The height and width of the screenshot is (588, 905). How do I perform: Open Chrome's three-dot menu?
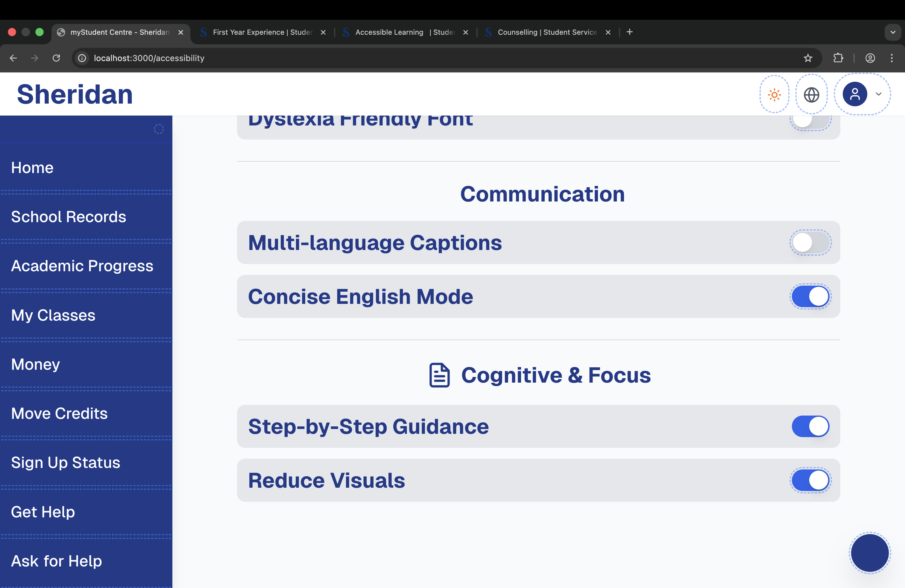coord(891,58)
